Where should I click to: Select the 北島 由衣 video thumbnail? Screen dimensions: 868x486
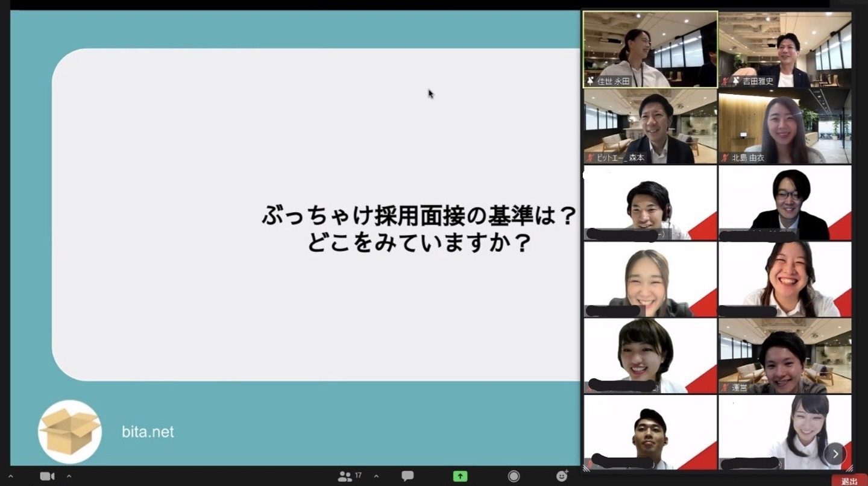click(785, 127)
